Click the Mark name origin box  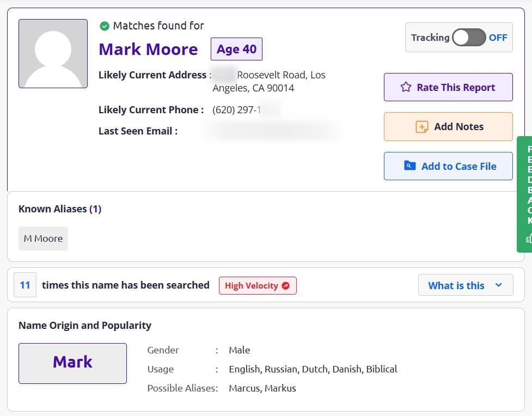(72, 363)
